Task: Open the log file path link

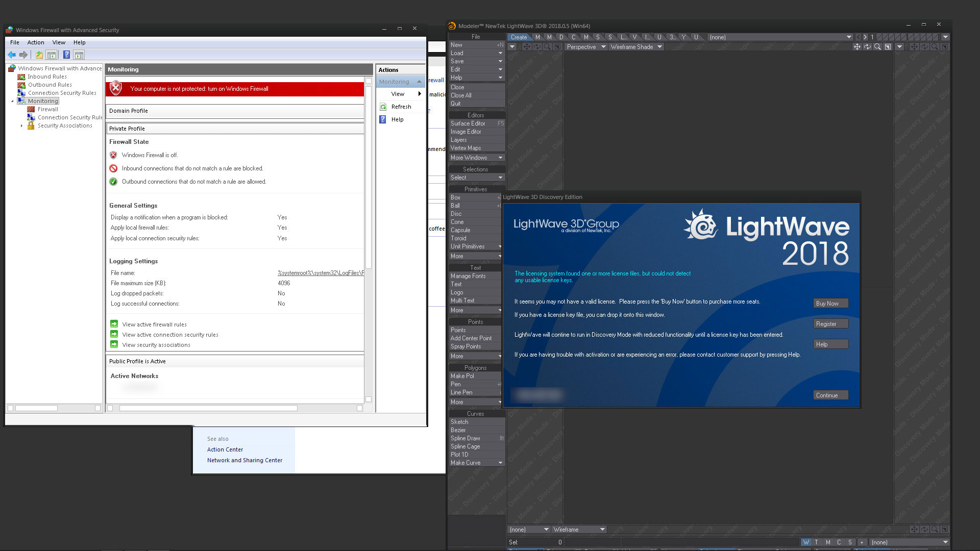Action: 321,273
